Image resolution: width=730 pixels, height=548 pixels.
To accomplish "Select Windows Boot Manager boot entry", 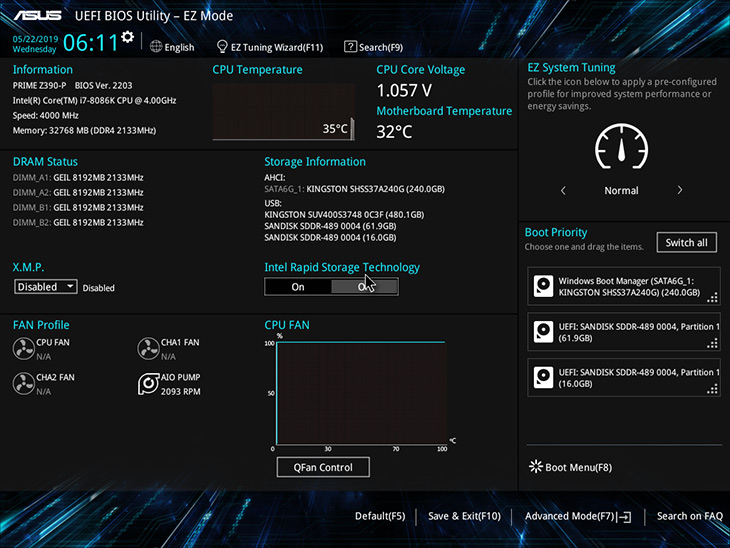I will 623,286.
